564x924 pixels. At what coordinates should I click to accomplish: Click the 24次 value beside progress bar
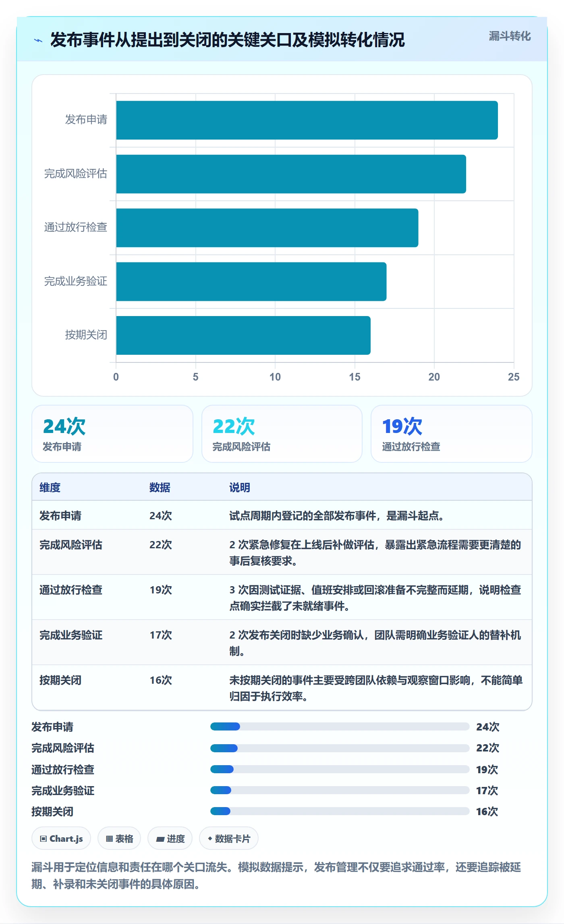487,727
